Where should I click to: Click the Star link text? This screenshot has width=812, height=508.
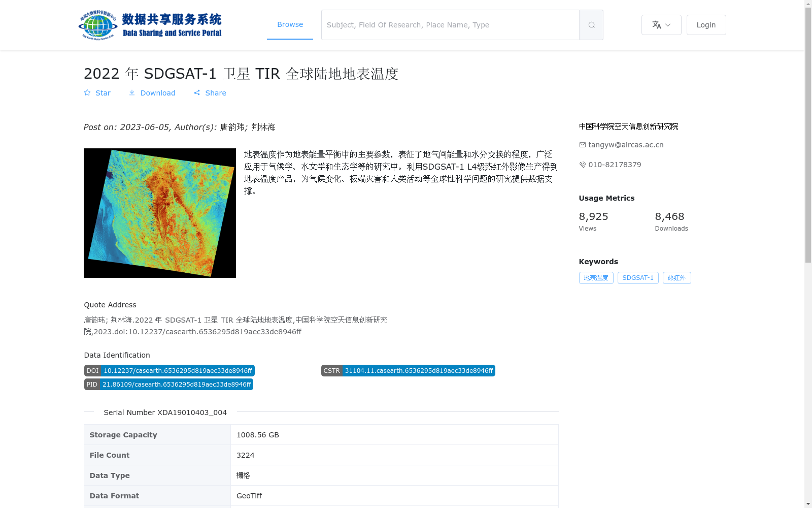103,93
